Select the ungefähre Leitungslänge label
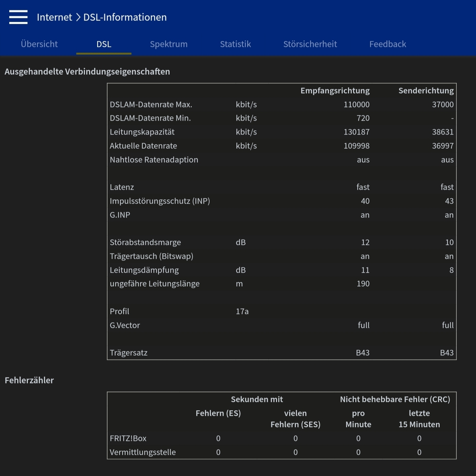 tap(155, 284)
